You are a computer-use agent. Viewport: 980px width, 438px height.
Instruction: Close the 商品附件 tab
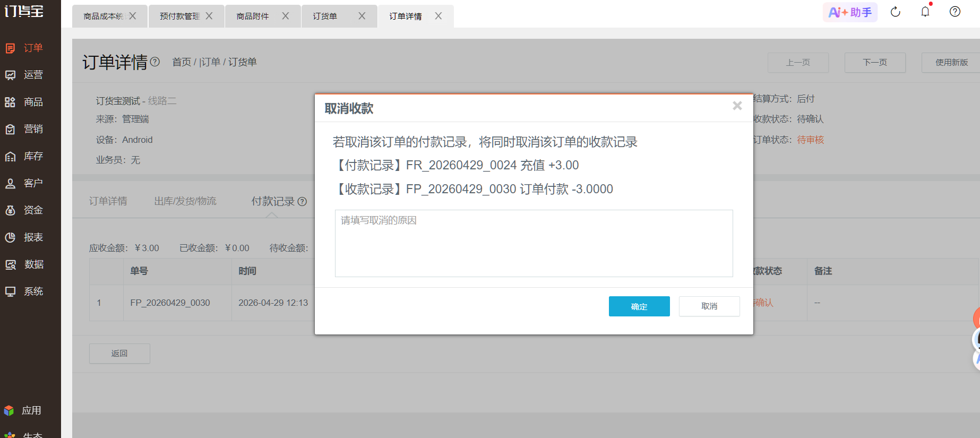pos(286,16)
